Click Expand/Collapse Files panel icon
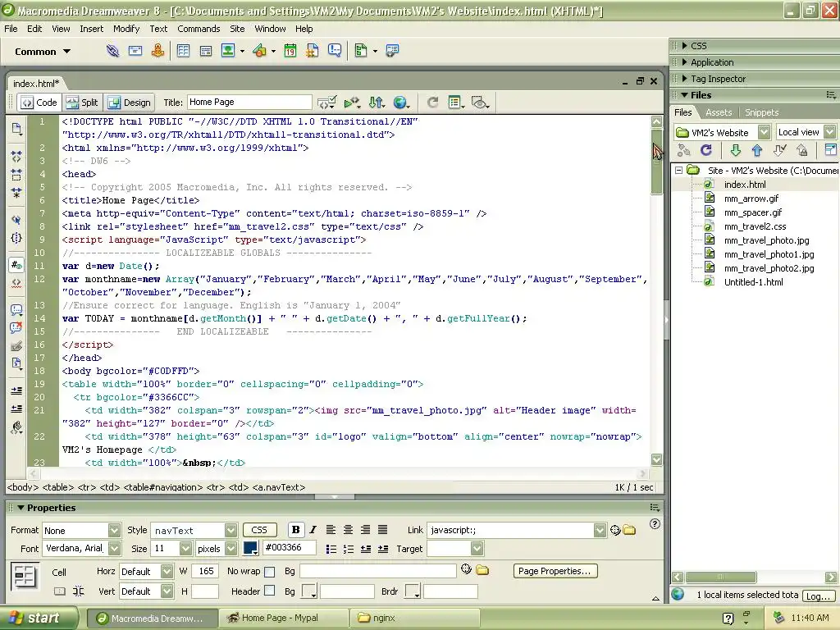The width and height of the screenshot is (840, 630). tap(830, 151)
